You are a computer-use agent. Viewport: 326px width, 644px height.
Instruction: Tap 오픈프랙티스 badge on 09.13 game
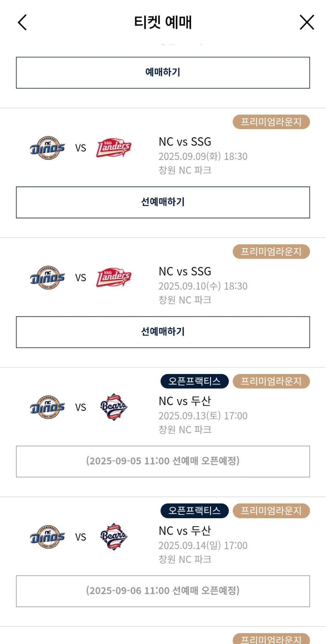point(194,381)
